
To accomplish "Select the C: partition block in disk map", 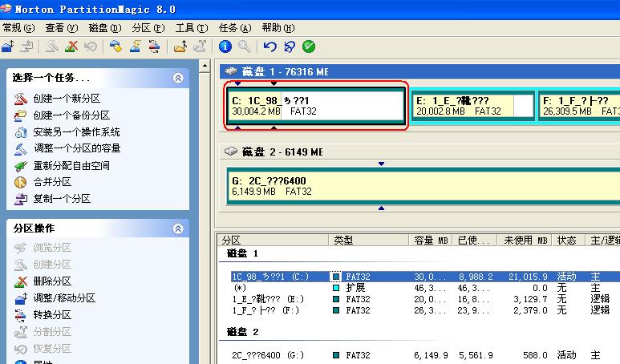I will (x=316, y=106).
